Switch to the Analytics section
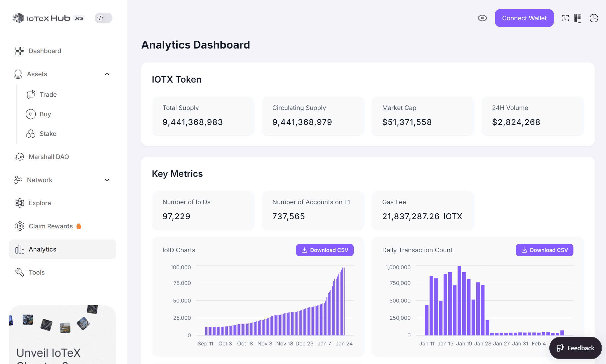Image resolution: width=606 pixels, height=364 pixels. [42, 249]
